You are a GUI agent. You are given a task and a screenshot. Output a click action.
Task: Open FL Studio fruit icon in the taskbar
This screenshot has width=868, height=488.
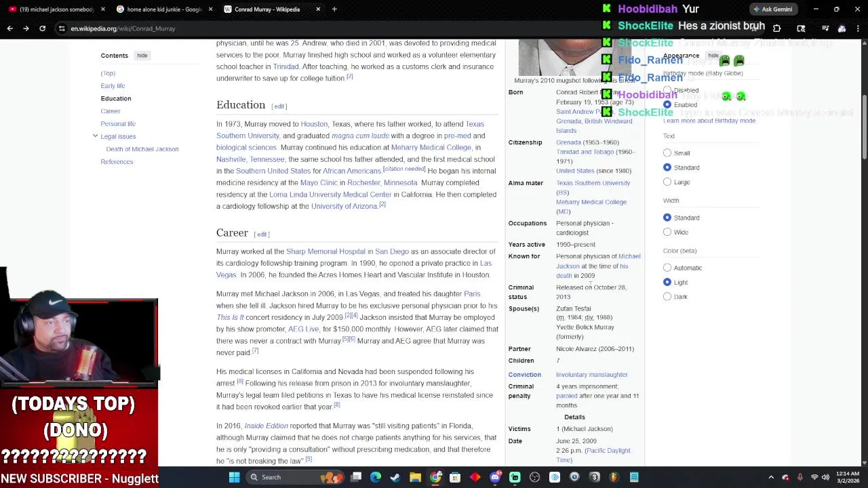(x=614, y=477)
